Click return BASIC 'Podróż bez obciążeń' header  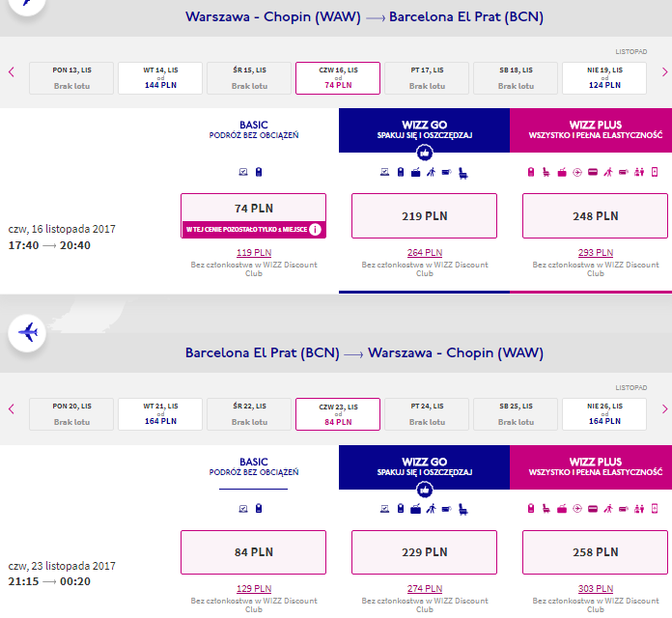254,467
